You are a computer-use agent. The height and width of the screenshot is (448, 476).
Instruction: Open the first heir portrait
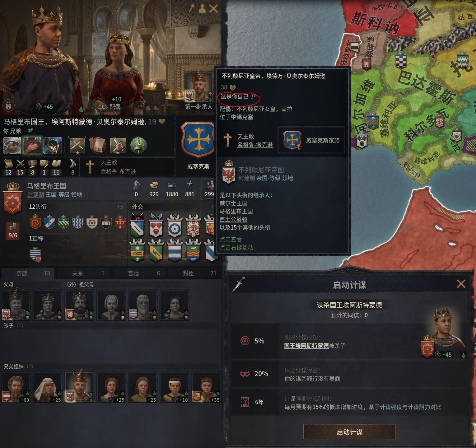[x=198, y=87]
